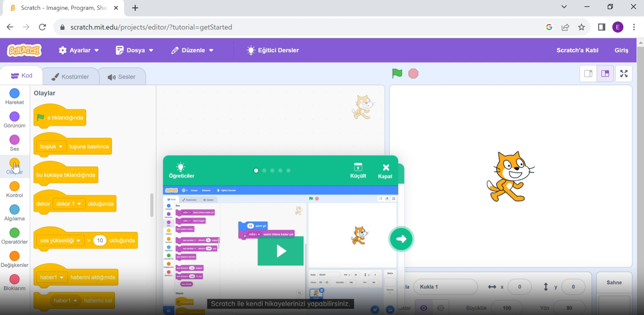Click green flag 'tıklandığında' event block
644x315 pixels.
(x=60, y=117)
